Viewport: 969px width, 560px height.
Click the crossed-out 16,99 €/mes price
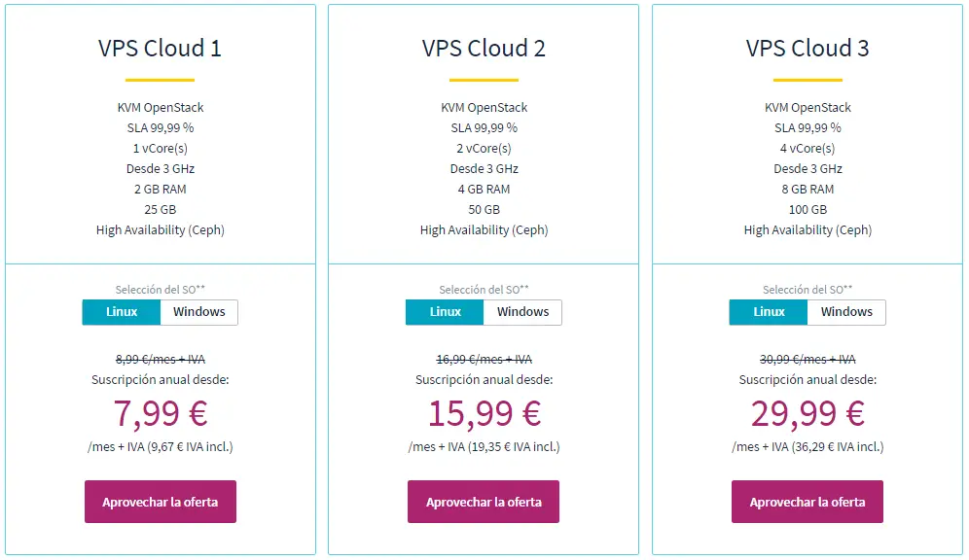484,359
